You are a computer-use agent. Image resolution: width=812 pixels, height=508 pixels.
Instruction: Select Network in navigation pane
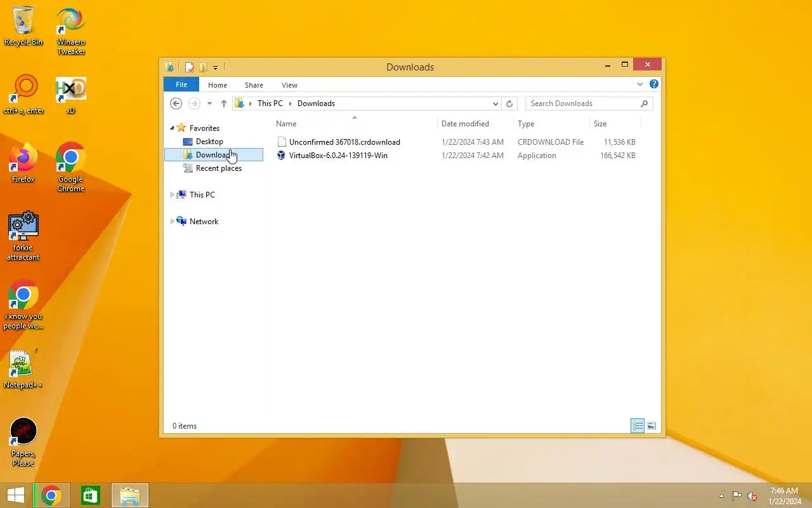point(204,222)
